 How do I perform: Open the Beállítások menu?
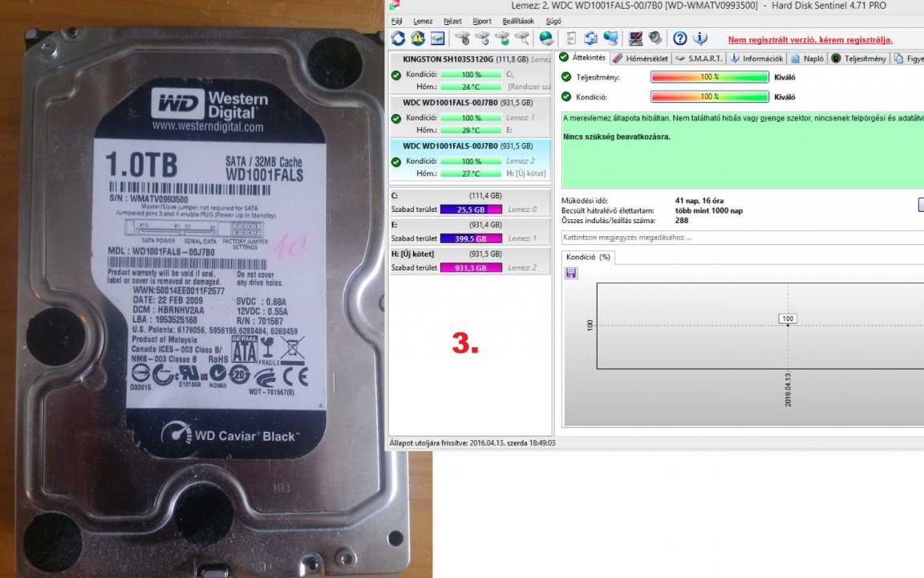click(x=518, y=21)
